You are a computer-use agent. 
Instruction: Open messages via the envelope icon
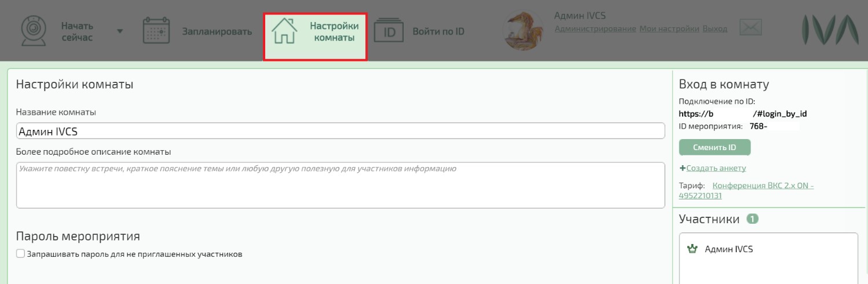[750, 27]
